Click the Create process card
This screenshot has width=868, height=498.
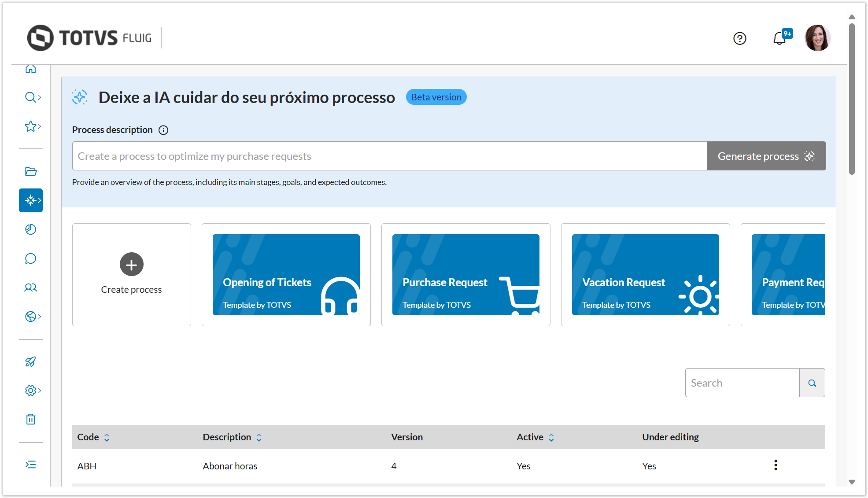131,274
